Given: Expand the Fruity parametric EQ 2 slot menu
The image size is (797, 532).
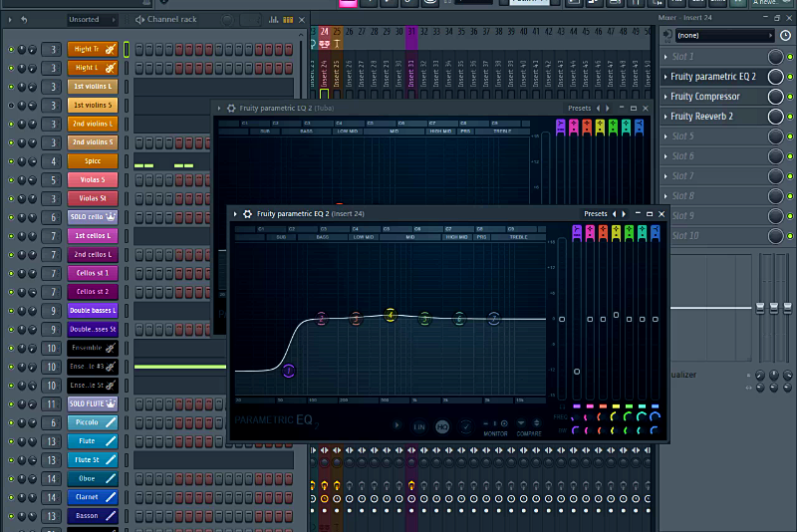Looking at the screenshot, I should pos(665,77).
